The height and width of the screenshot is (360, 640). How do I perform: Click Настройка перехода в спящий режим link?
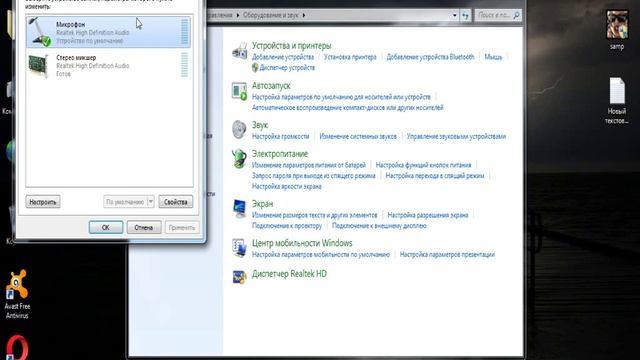pos(435,176)
